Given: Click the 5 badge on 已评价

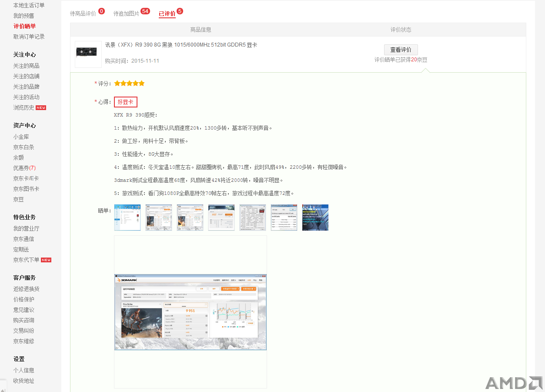Looking at the screenshot, I should pos(180,11).
